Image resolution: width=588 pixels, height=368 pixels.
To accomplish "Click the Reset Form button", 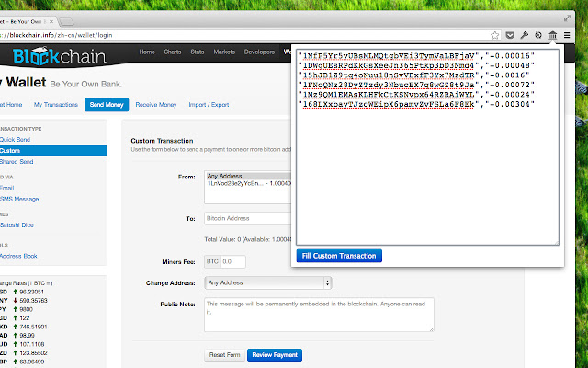I will (x=224, y=355).
